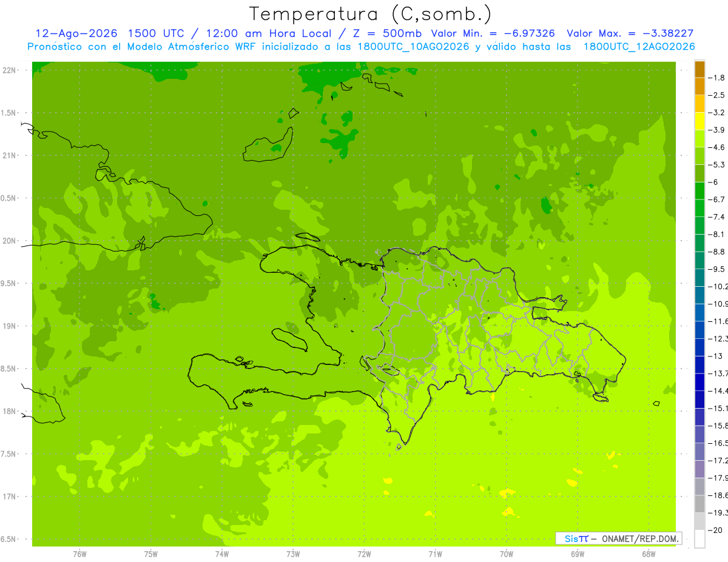This screenshot has height=562, width=728.
Task: Click the '19N' latitude label
Action: click(10, 326)
